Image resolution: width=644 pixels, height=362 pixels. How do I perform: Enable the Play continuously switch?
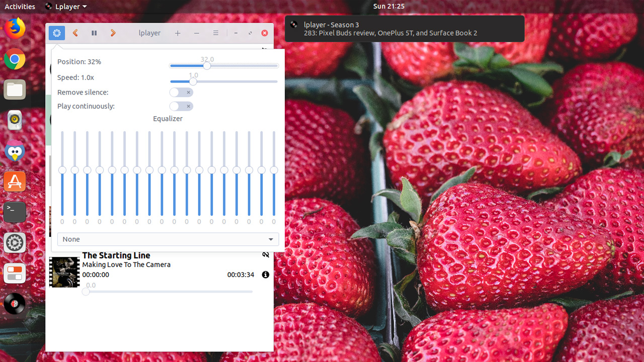point(181,106)
